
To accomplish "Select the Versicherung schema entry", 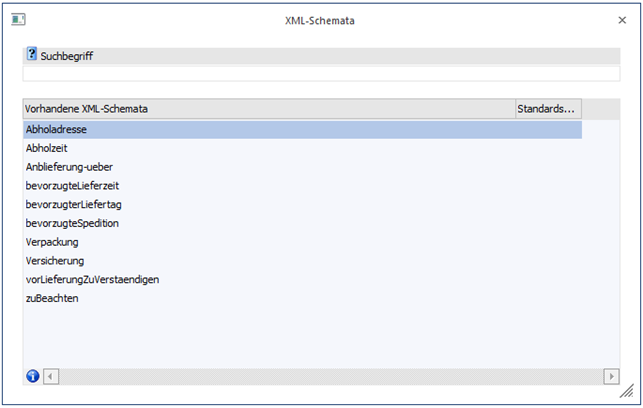I will (x=55, y=261).
